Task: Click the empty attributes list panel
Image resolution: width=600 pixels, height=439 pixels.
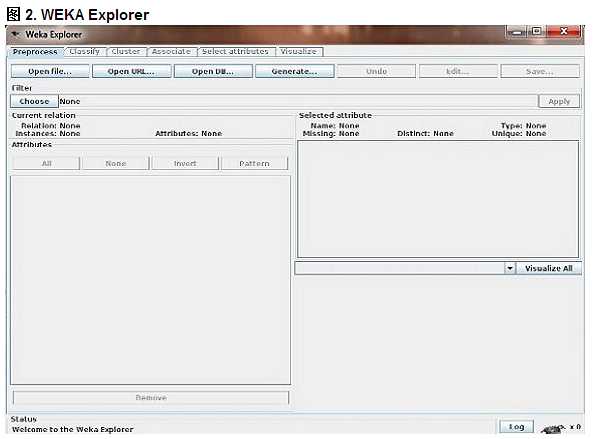Action: (x=150, y=280)
